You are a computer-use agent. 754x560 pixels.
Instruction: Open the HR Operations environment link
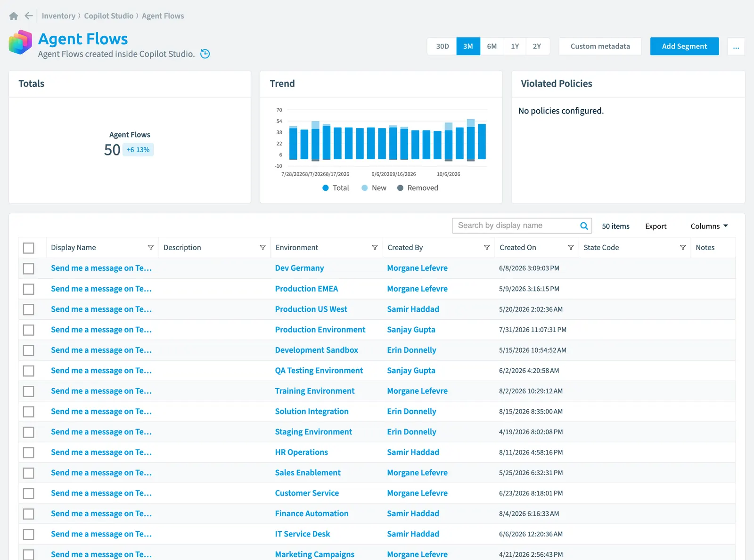(x=301, y=452)
